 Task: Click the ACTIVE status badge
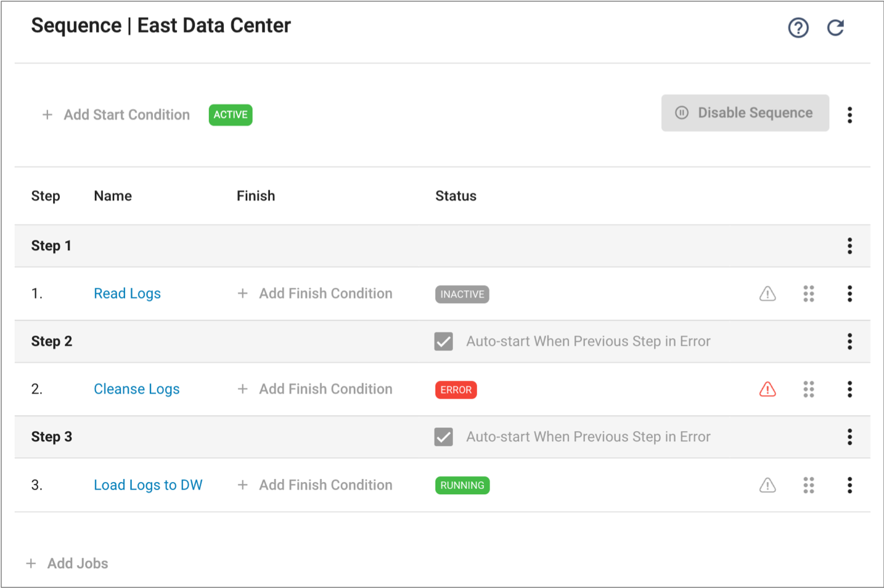[231, 115]
